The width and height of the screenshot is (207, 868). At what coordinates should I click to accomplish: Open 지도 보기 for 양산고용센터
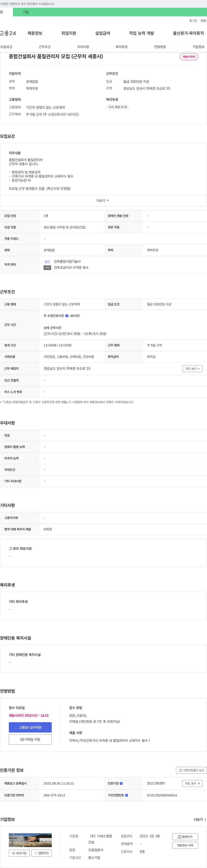pos(193,783)
